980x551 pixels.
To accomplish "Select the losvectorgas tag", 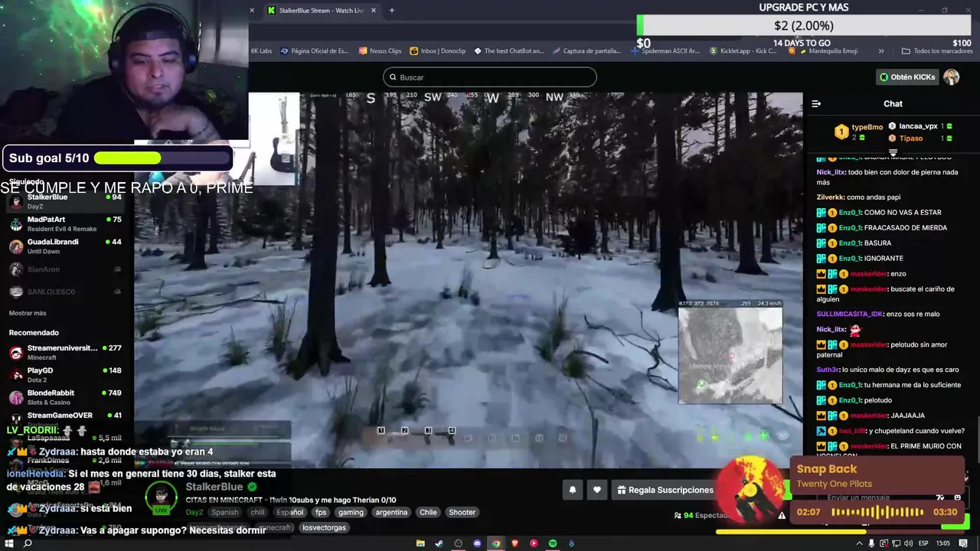I will tap(324, 527).
